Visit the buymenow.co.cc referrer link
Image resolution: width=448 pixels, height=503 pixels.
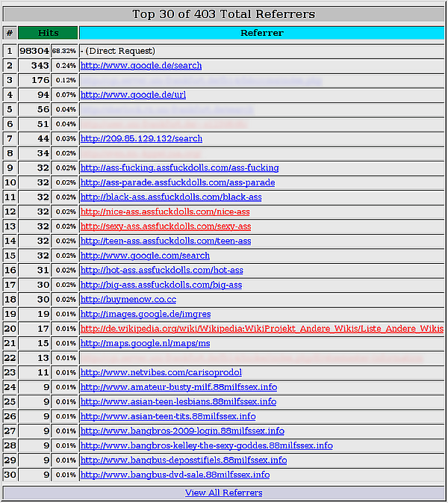128,299
